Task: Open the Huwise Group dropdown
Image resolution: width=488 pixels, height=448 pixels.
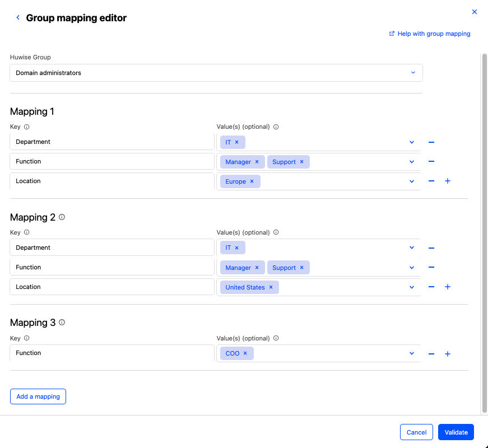Action: click(216, 73)
